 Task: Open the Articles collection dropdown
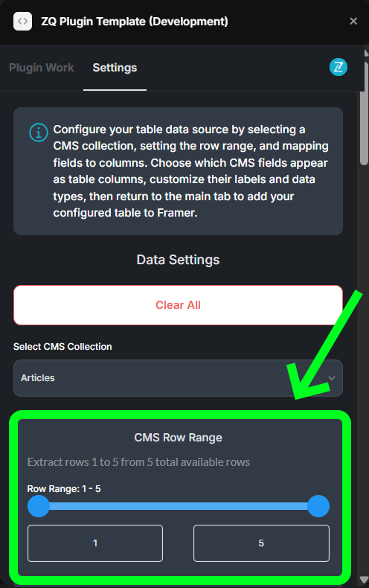click(x=178, y=378)
